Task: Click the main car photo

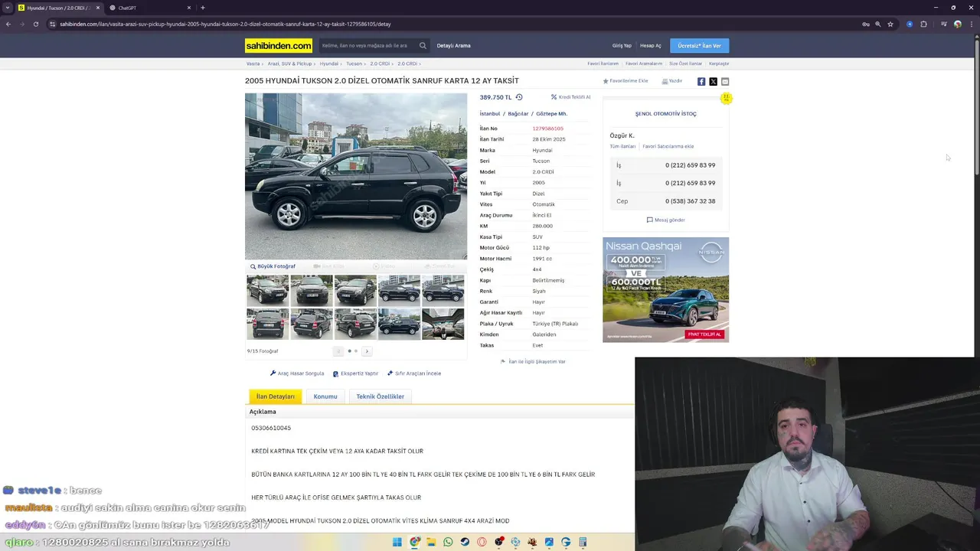Action: coord(356,177)
